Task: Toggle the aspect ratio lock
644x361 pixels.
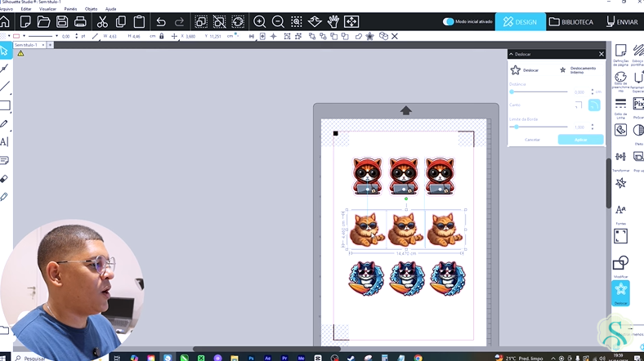Action: point(162,36)
